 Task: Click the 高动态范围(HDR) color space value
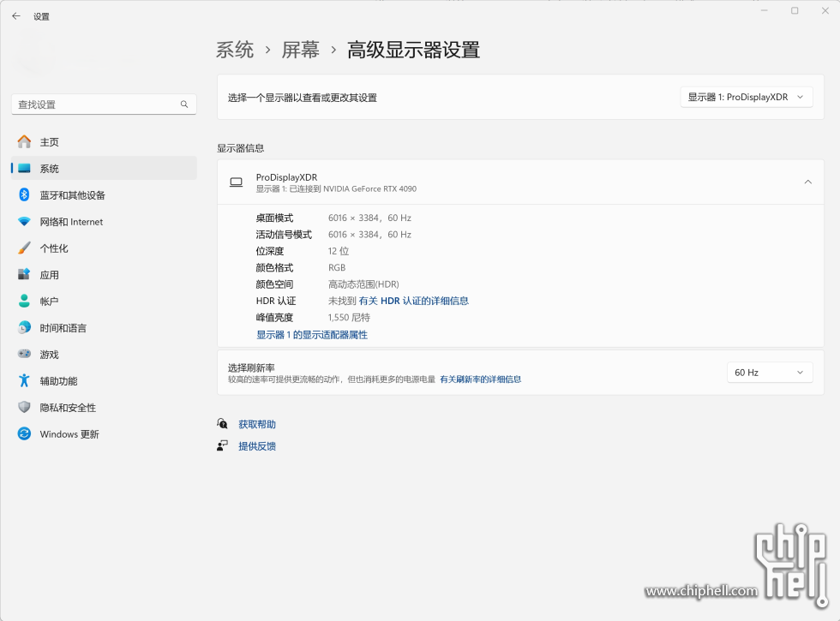point(363,284)
